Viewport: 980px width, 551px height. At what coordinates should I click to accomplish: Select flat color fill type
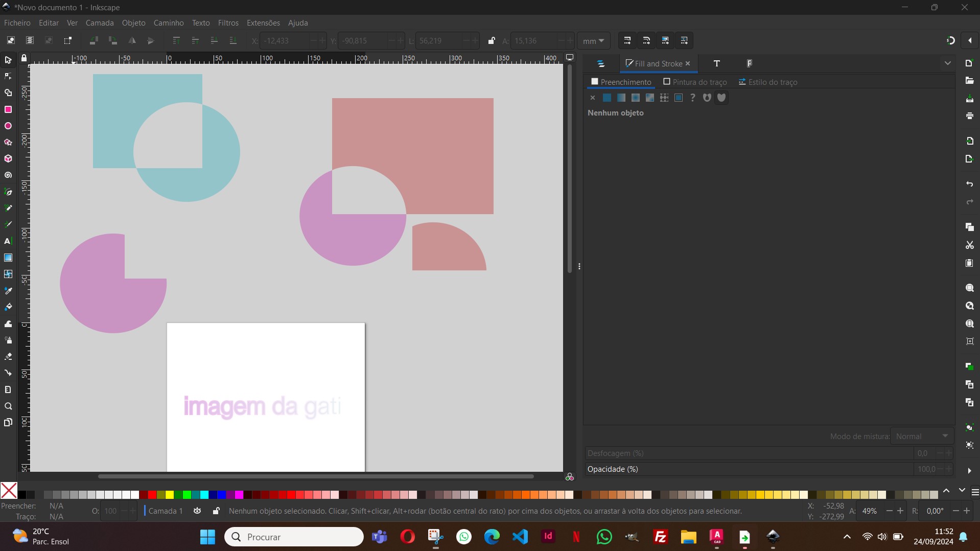pyautogui.click(x=607, y=98)
